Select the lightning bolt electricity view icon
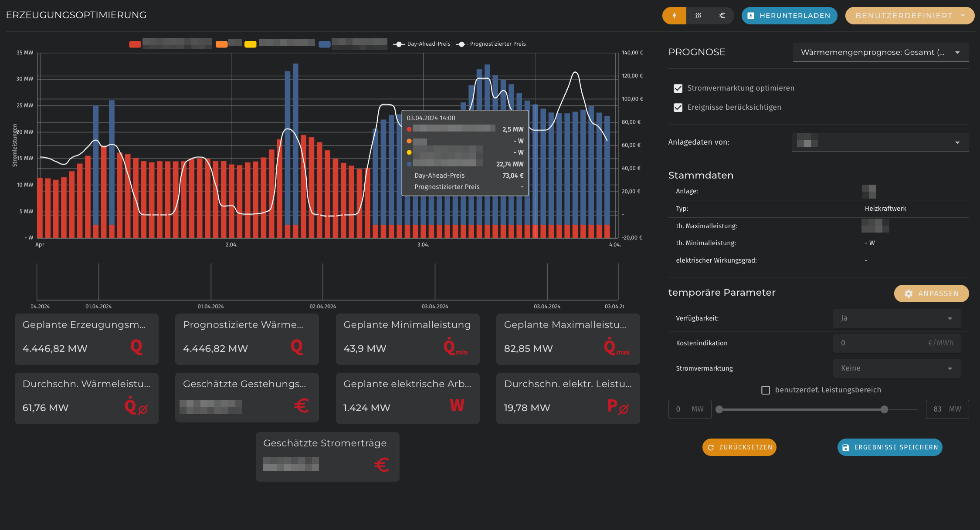 [x=674, y=16]
